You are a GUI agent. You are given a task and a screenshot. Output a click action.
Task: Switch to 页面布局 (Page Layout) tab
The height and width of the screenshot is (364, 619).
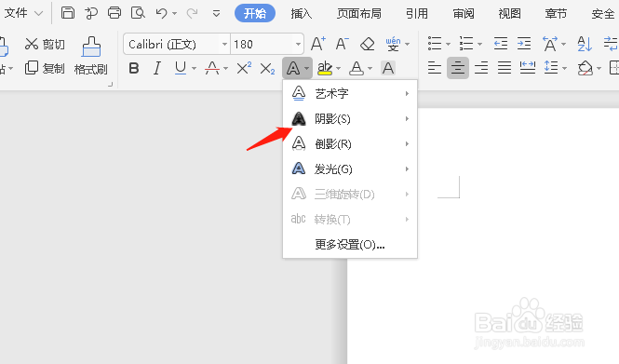point(359,13)
